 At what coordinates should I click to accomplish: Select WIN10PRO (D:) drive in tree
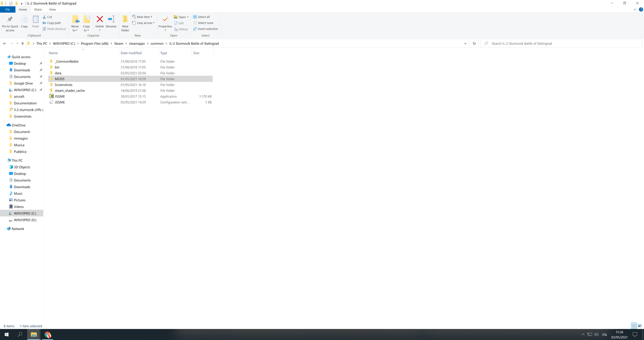coord(25,220)
